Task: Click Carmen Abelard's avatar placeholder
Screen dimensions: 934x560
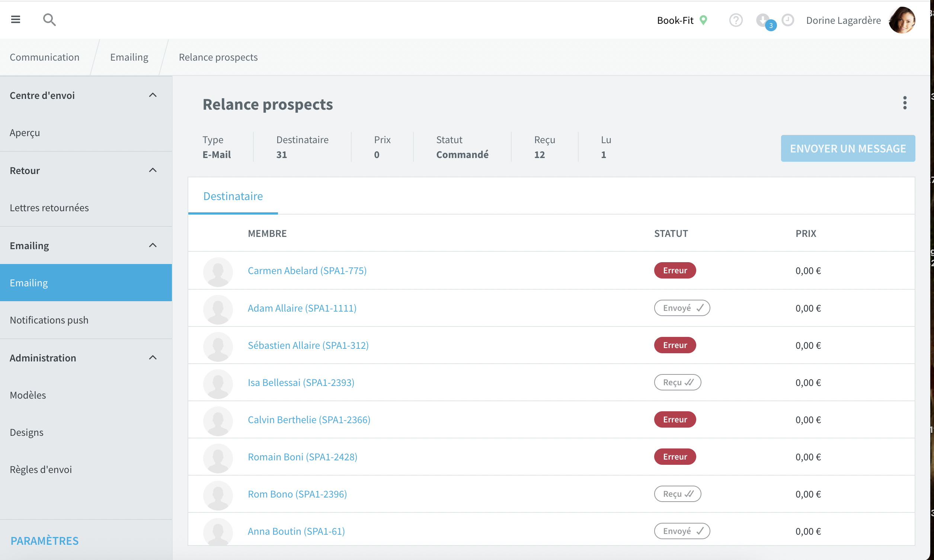Action: pyautogui.click(x=218, y=272)
